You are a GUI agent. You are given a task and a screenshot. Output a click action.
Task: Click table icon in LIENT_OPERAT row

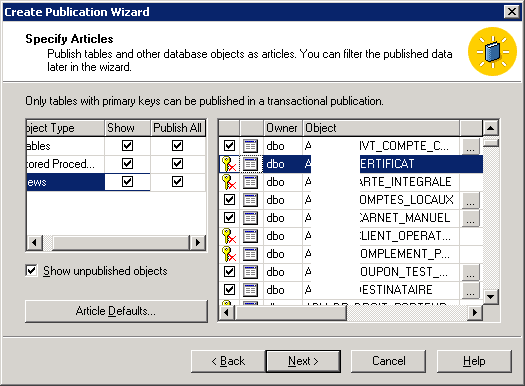[x=250, y=236]
